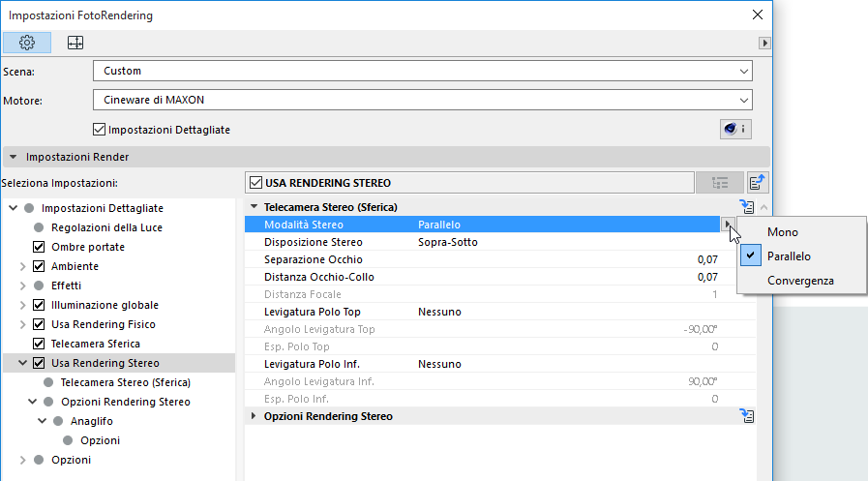Toggle Usa Rendering Stereo tree checkbox
The height and width of the screenshot is (481, 868).
pos(39,363)
